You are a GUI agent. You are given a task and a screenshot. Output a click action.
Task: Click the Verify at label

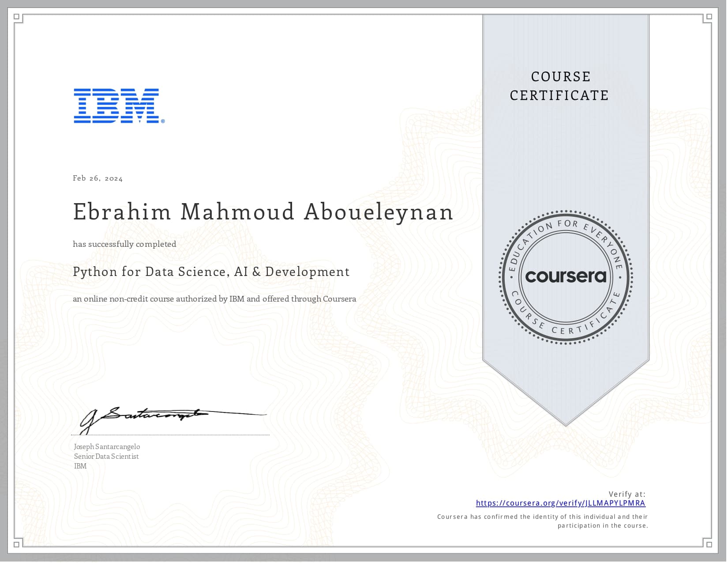(627, 495)
